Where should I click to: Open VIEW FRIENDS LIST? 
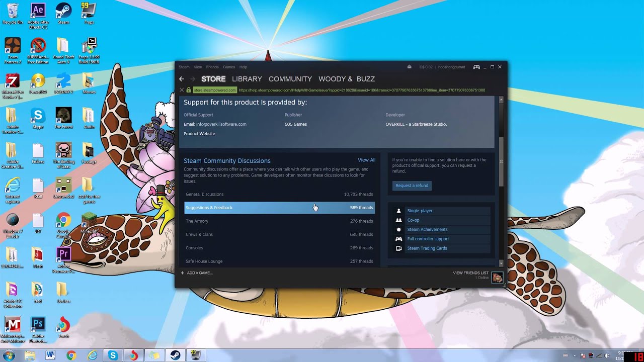point(470,273)
